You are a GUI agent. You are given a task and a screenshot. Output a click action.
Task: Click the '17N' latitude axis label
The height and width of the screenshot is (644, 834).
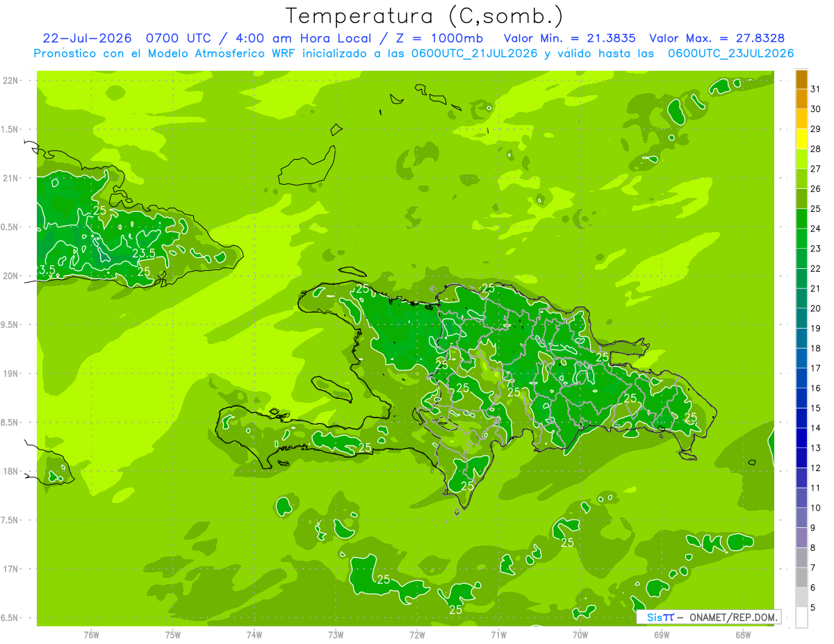10,569
